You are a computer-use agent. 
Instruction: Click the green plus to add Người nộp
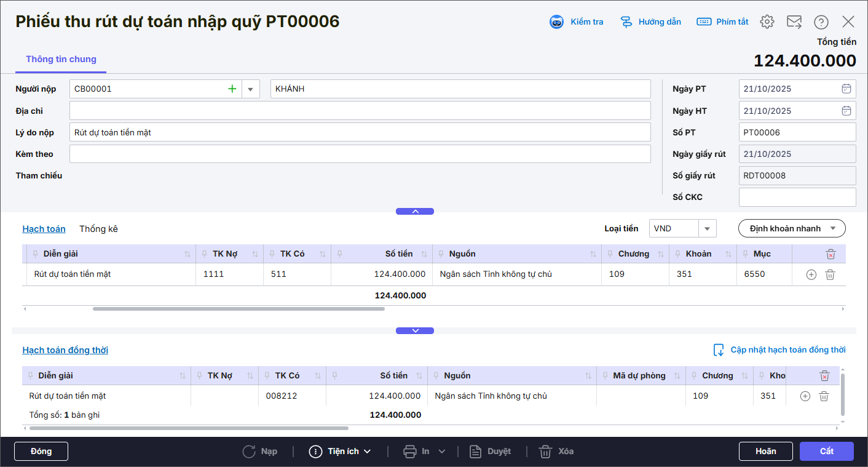(232, 89)
